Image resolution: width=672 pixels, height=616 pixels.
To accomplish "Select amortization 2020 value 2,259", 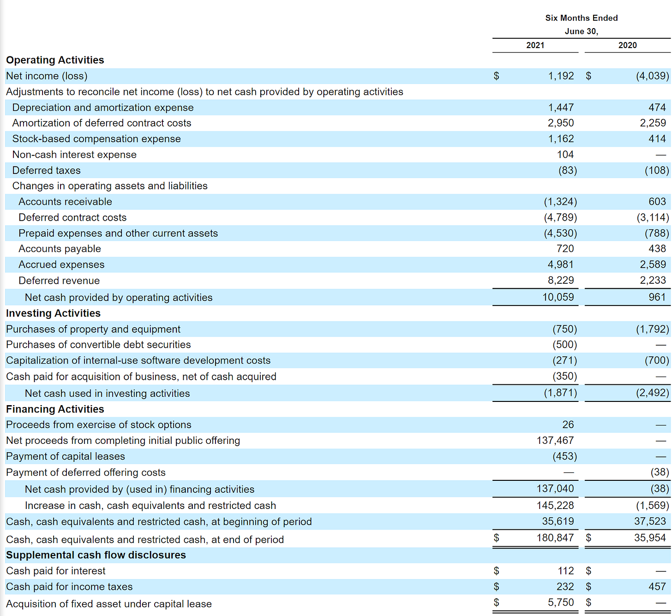I will tap(653, 123).
